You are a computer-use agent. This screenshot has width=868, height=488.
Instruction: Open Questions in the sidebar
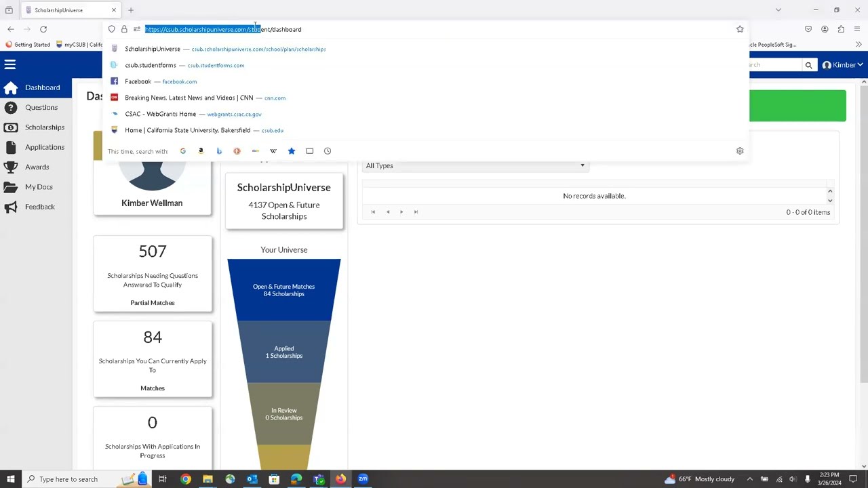coord(36,107)
